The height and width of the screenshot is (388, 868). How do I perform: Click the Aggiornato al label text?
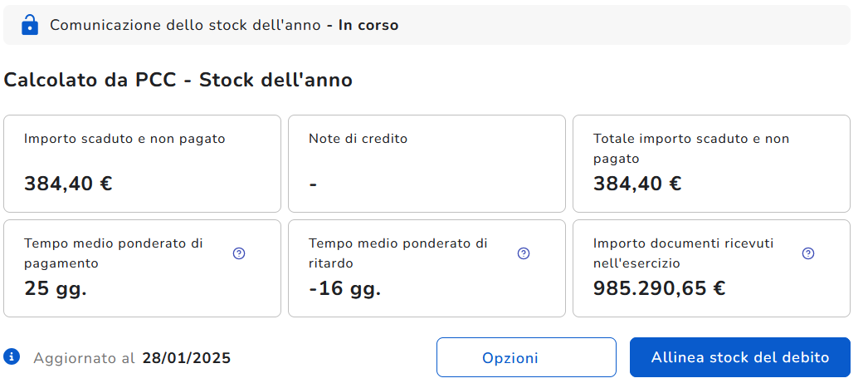(84, 358)
